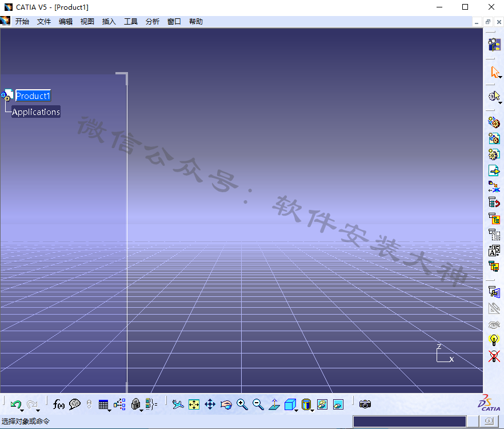Click the power input command field

coord(410,421)
